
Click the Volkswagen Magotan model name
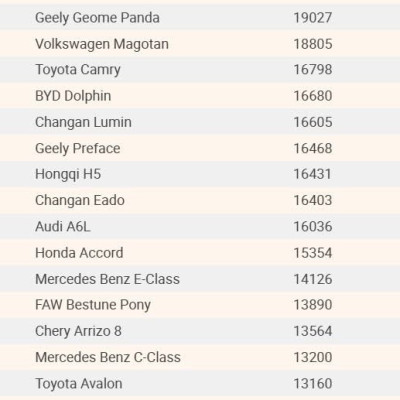pyautogui.click(x=102, y=44)
